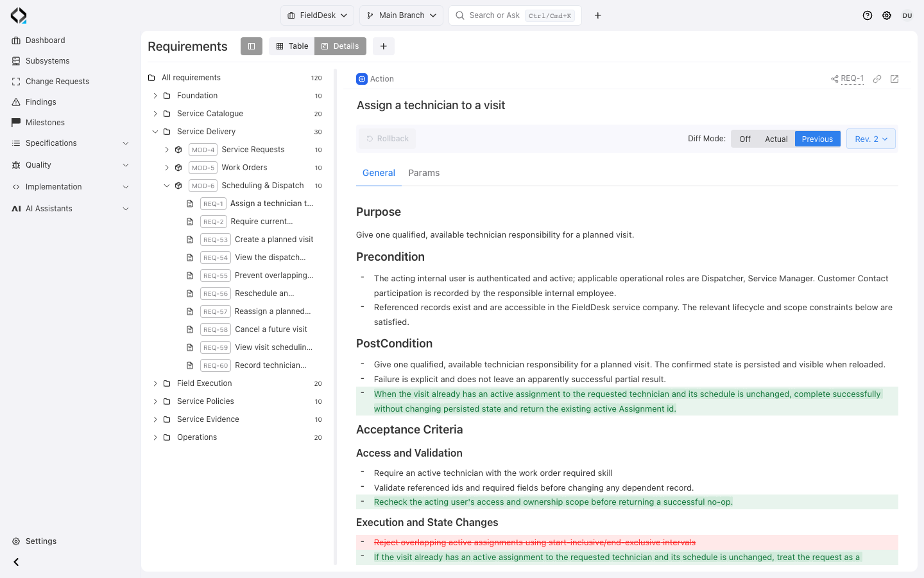
Task: Expand the Service Catalogue folder
Action: coord(155,114)
